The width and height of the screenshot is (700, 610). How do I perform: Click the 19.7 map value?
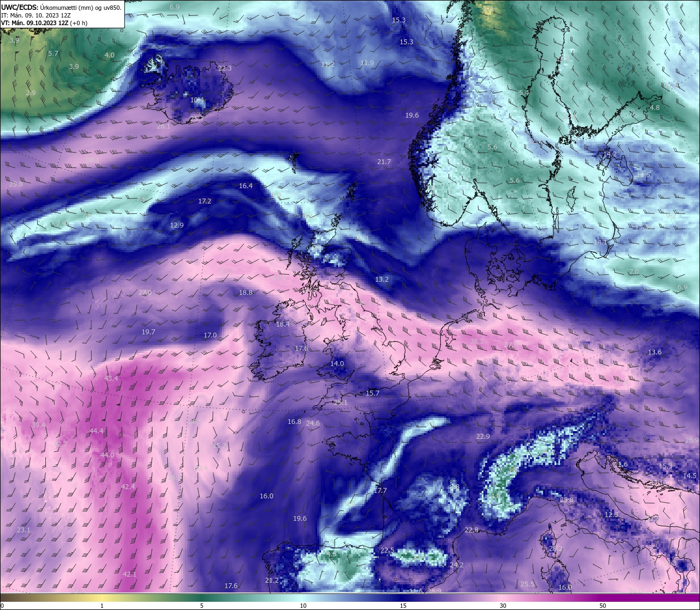point(148,332)
